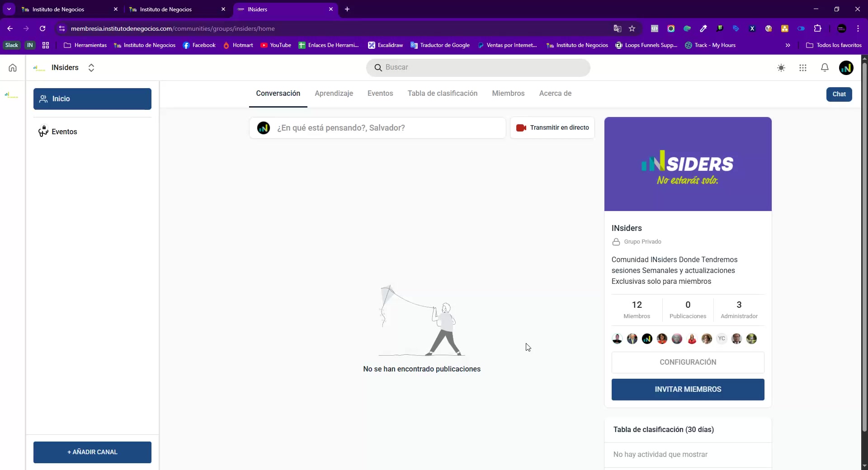868x470 pixels.
Task: Click the Buscar search field
Action: pyautogui.click(x=478, y=67)
